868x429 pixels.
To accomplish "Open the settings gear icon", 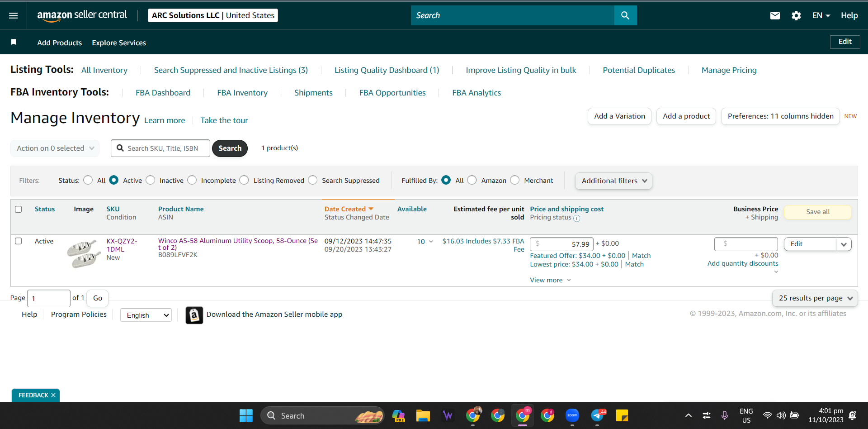I will pyautogui.click(x=796, y=15).
